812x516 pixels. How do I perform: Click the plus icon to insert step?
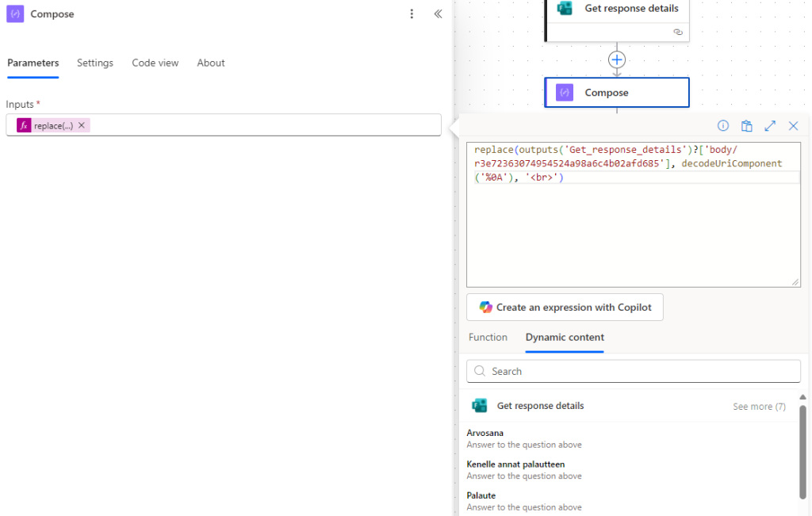(617, 59)
